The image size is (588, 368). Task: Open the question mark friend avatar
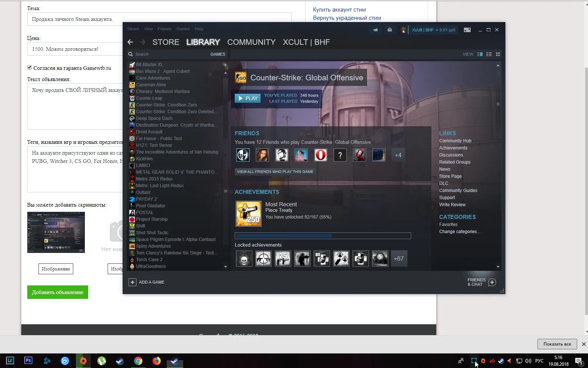coord(340,155)
